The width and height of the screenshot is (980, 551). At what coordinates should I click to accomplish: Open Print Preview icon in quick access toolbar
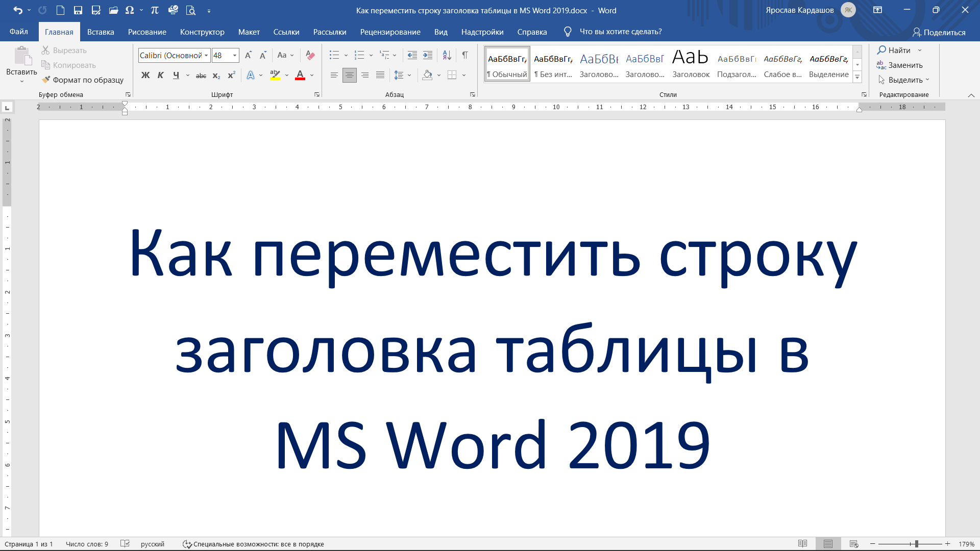tap(191, 10)
